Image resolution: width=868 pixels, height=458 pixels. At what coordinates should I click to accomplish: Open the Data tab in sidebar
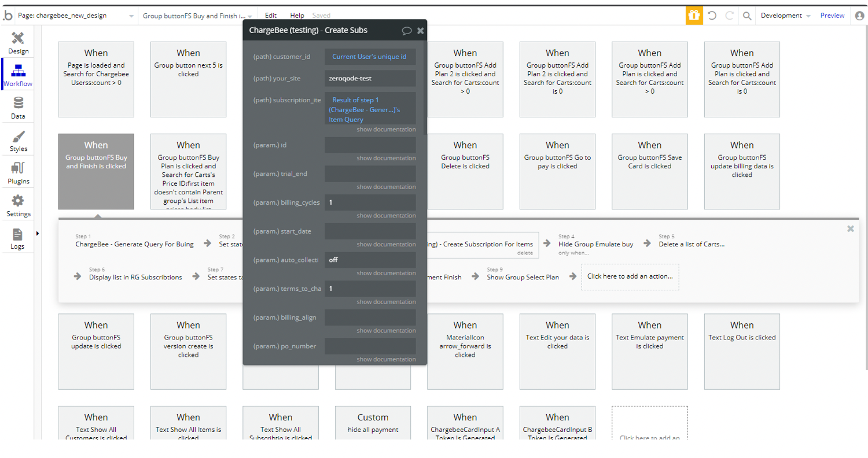18,108
